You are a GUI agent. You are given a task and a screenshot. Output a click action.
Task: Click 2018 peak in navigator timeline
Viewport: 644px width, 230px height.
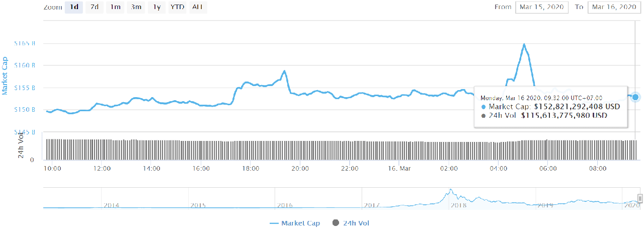pyautogui.click(x=451, y=191)
